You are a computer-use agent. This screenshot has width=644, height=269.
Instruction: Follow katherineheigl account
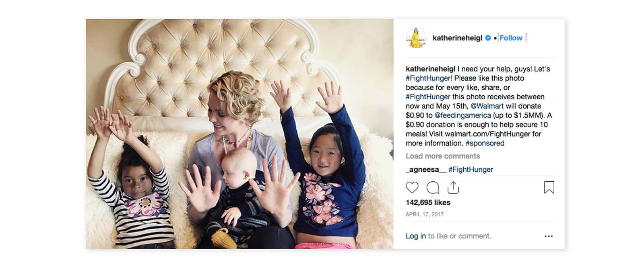coord(511,38)
